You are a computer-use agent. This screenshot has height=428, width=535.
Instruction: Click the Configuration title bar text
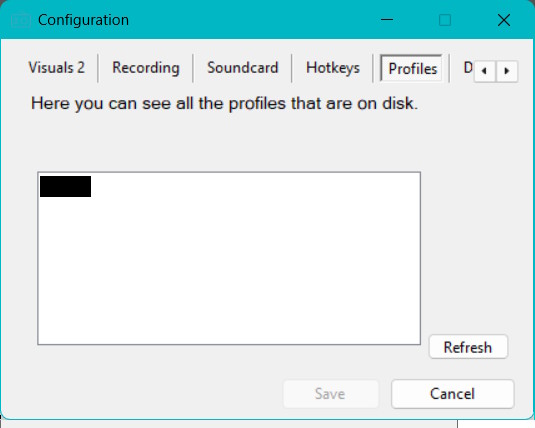coord(83,20)
